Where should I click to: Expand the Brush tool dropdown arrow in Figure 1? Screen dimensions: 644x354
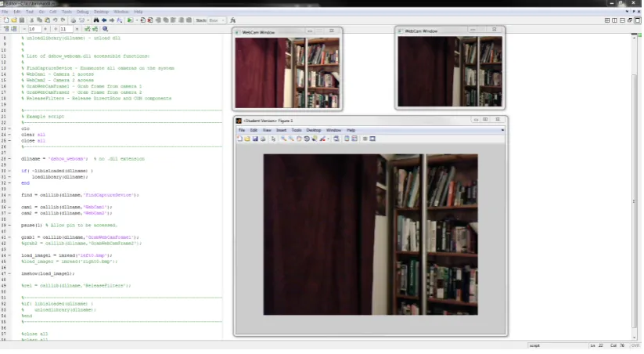coord(328,139)
